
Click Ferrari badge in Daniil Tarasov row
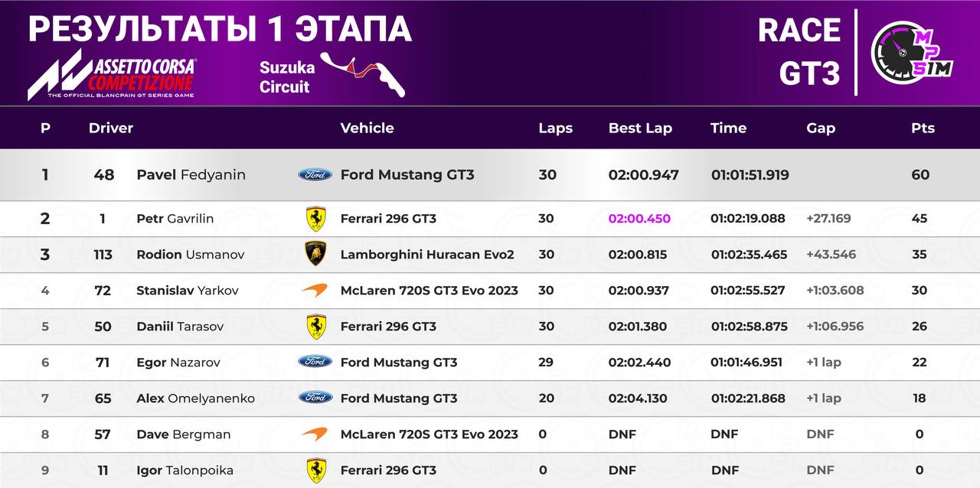pos(315,327)
